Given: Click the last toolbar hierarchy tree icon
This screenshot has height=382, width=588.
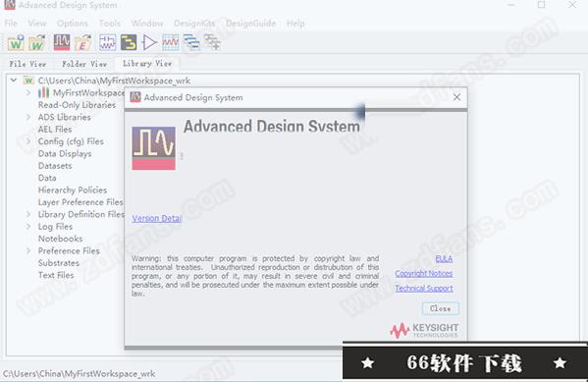Looking at the screenshot, I should pos(212,42).
